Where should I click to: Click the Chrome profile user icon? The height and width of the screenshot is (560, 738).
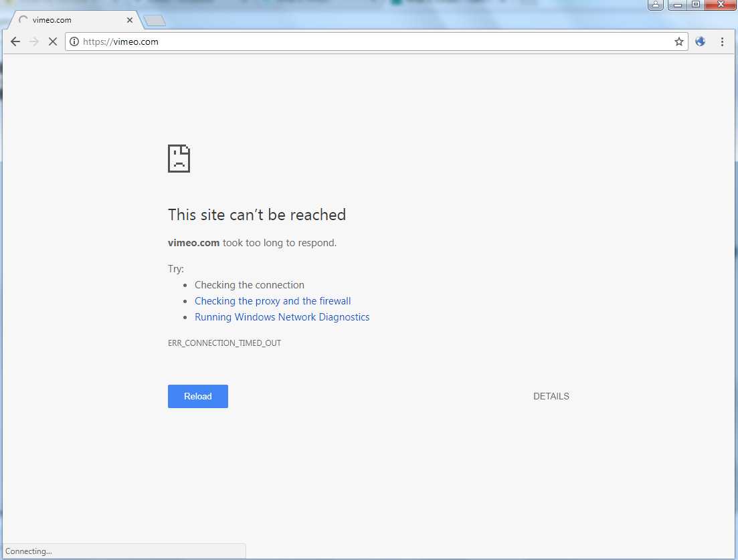(656, 5)
